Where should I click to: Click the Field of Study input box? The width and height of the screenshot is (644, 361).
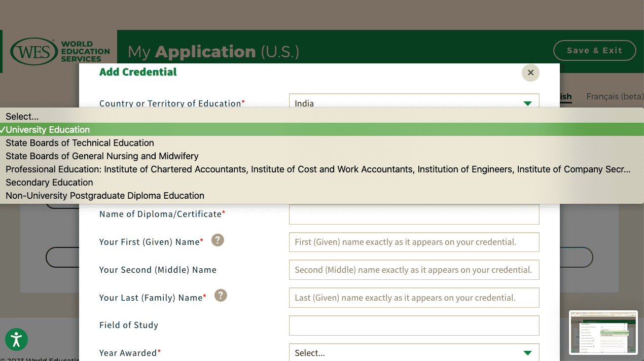tap(414, 326)
